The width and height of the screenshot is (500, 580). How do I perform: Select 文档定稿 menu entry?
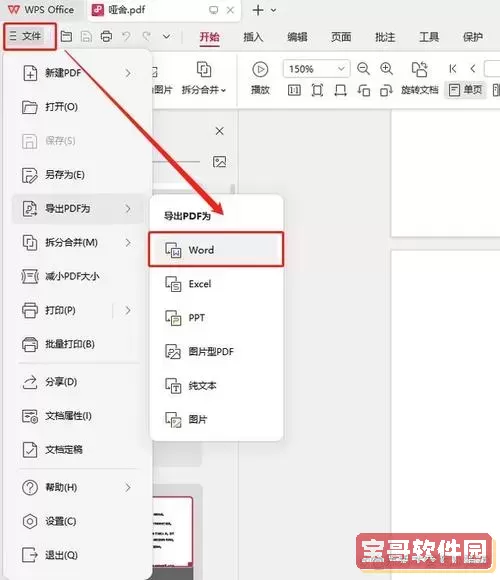(78, 450)
